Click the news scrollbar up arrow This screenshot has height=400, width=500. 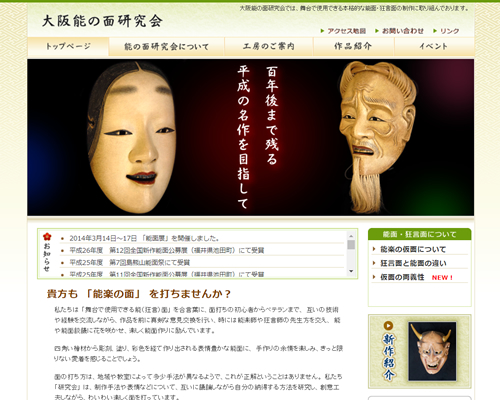tap(351, 236)
